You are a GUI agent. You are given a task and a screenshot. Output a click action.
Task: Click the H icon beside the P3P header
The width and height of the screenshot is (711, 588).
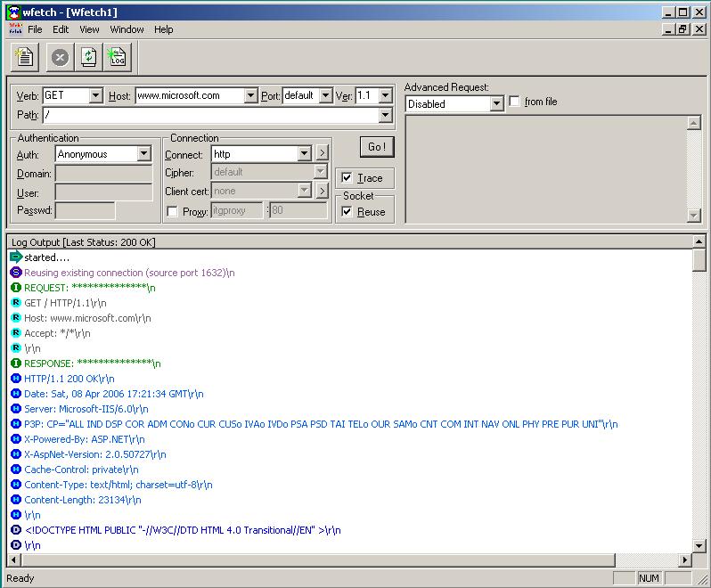pos(16,424)
